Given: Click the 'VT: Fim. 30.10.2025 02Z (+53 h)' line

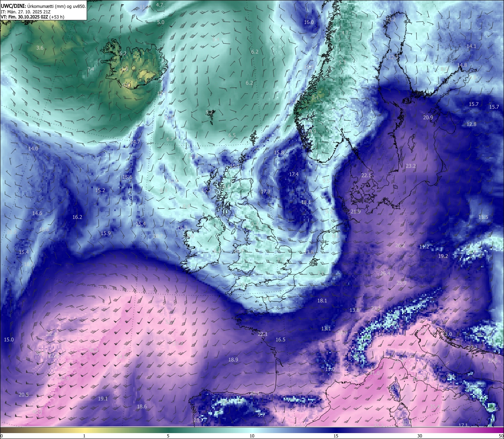Looking at the screenshot, I should 33,17.
